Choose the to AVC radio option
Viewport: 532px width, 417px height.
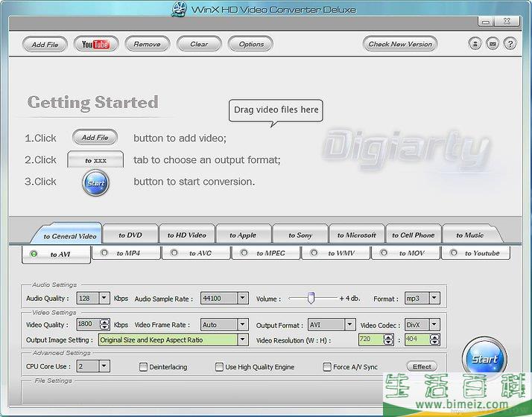coord(174,253)
